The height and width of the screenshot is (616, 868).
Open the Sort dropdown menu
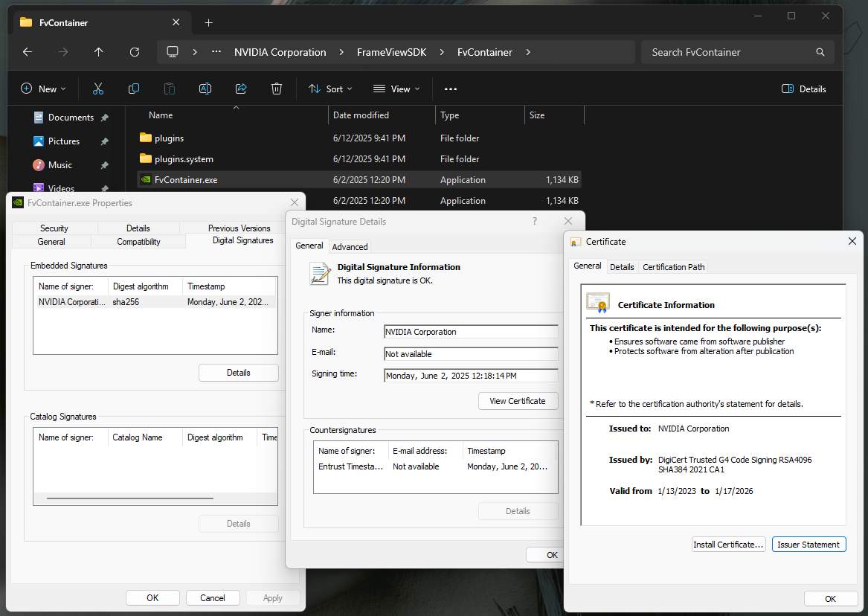pos(330,89)
